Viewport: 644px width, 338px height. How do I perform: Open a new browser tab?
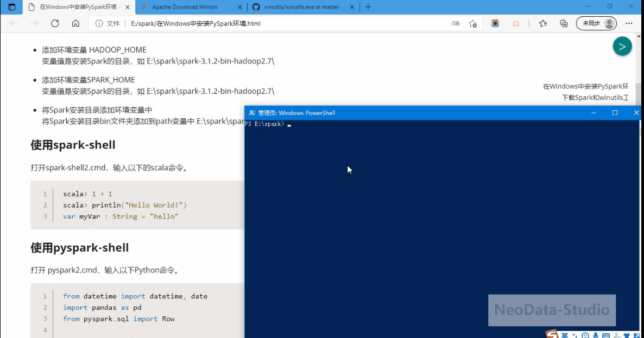click(368, 7)
